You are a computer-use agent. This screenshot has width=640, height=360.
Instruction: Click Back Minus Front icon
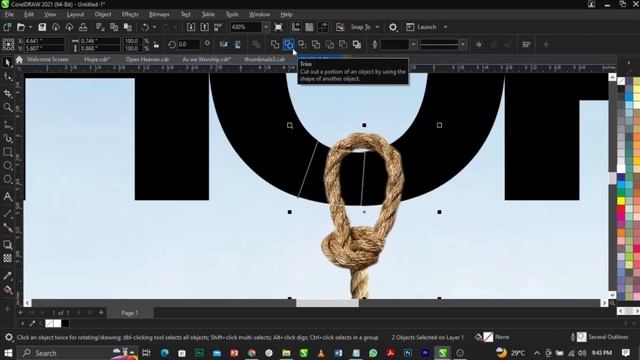click(343, 44)
